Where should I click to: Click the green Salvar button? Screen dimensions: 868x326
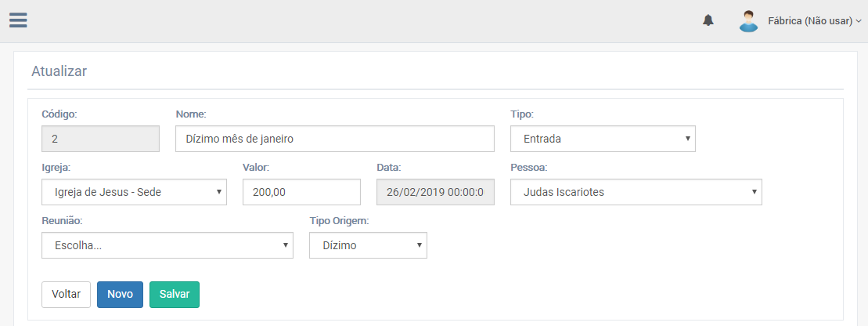coord(175,295)
